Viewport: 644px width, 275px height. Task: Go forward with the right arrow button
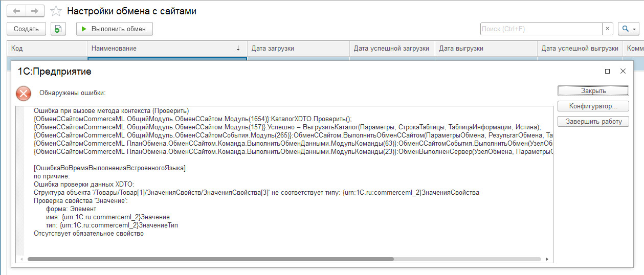coord(35,11)
